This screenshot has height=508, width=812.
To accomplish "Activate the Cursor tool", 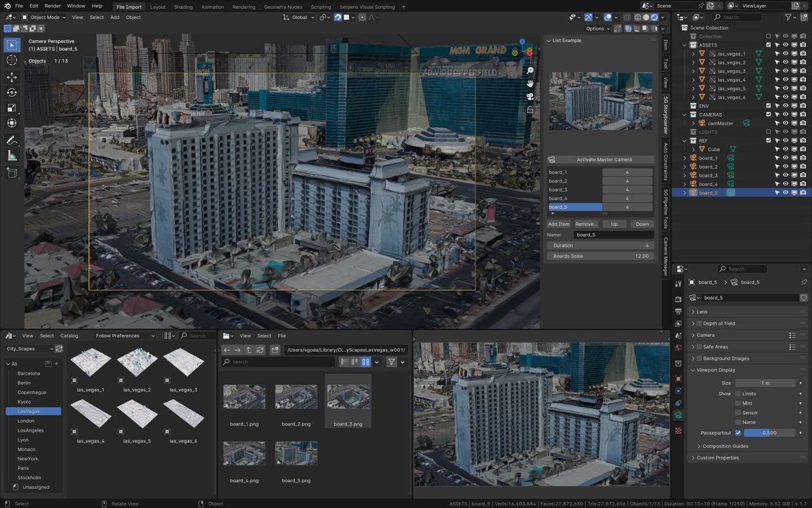I will pos(11,60).
